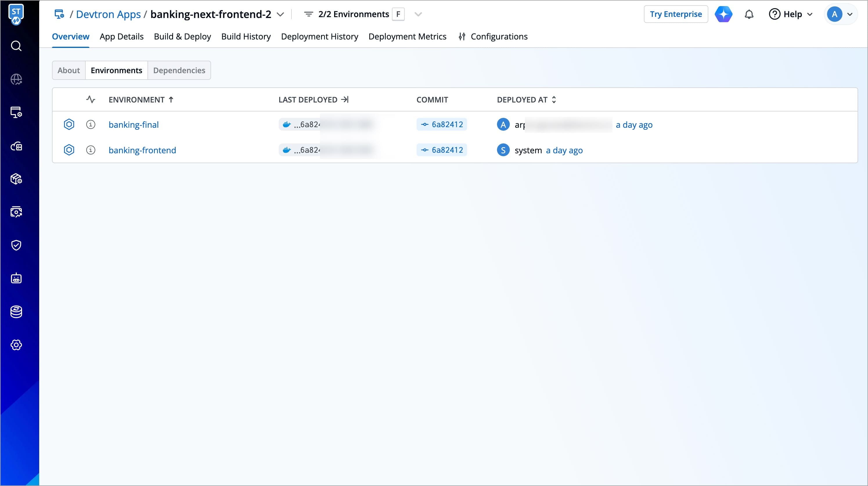Open Global Configurations gear icon in sidebar
This screenshot has height=486, width=868.
[16, 345]
